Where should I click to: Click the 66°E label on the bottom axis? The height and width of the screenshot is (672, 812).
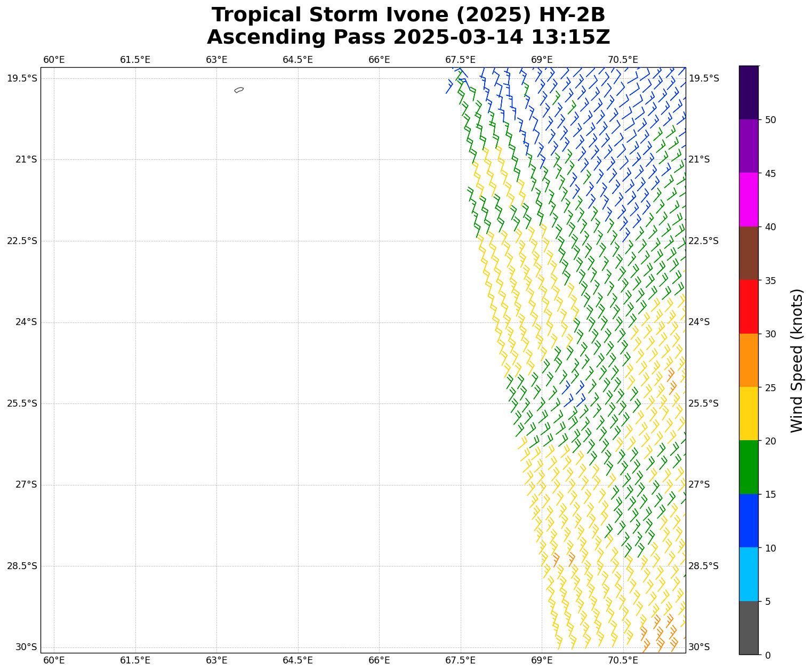[x=379, y=661]
